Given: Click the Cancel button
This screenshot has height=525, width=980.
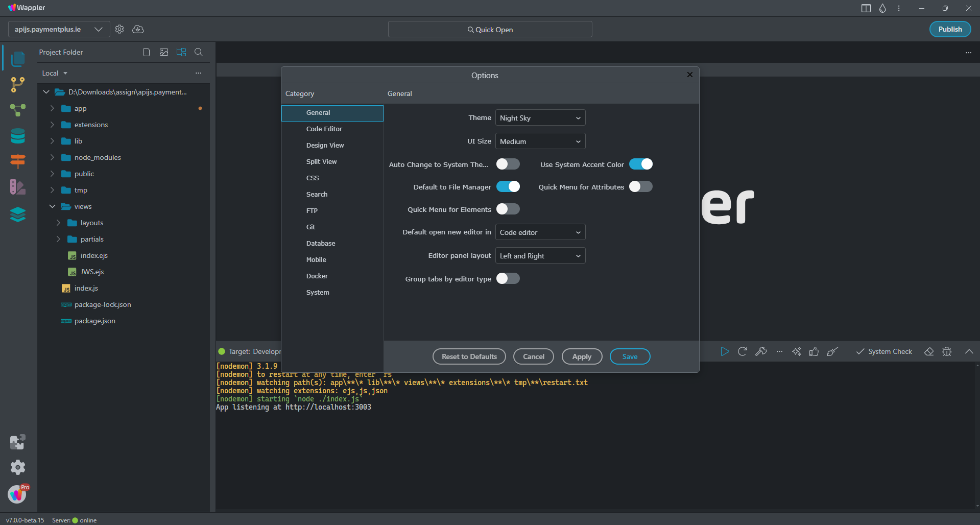Looking at the screenshot, I should (534, 356).
